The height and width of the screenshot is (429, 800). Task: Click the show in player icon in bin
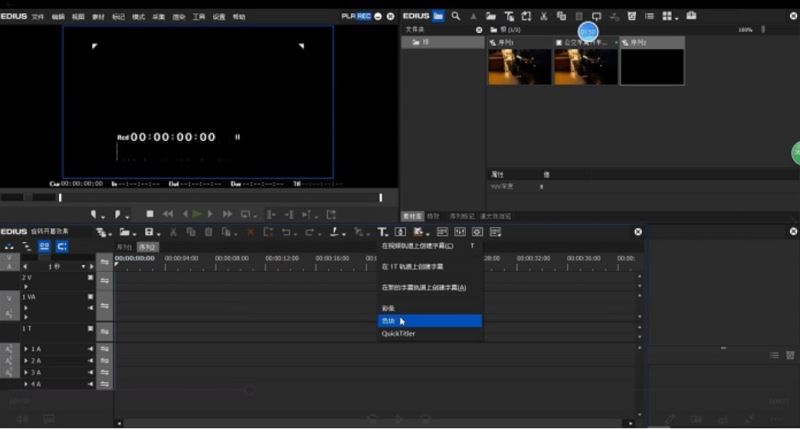pyautogui.click(x=596, y=16)
